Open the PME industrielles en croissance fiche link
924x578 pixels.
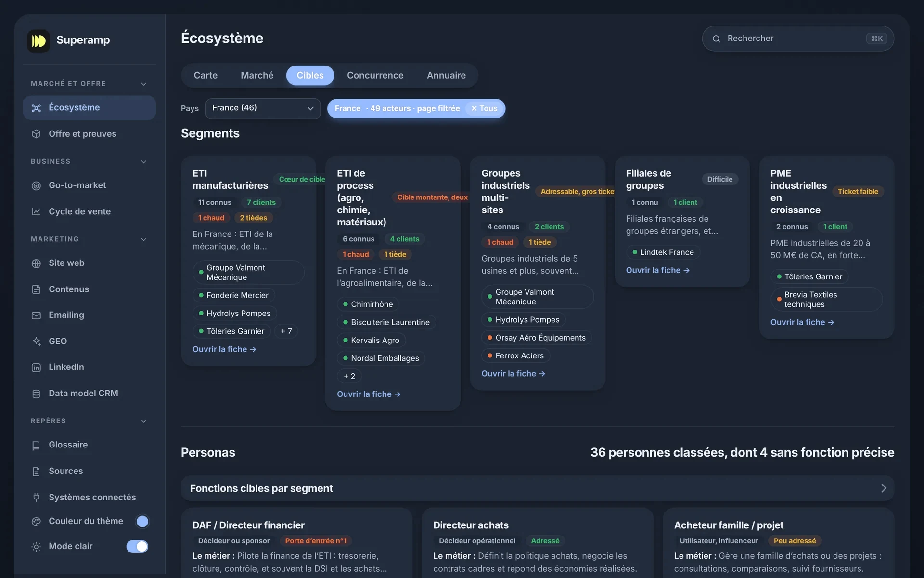click(x=802, y=322)
